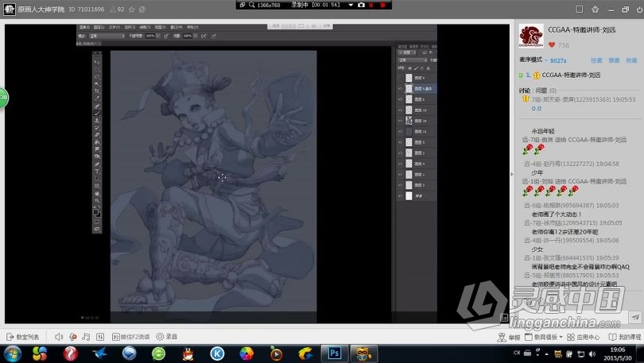Open opacity dropdown arrow in options bar
The height and width of the screenshot is (363, 644).
tap(158, 36)
